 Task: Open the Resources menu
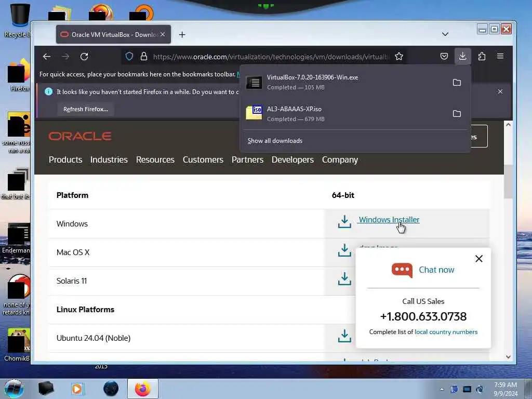coord(155,160)
